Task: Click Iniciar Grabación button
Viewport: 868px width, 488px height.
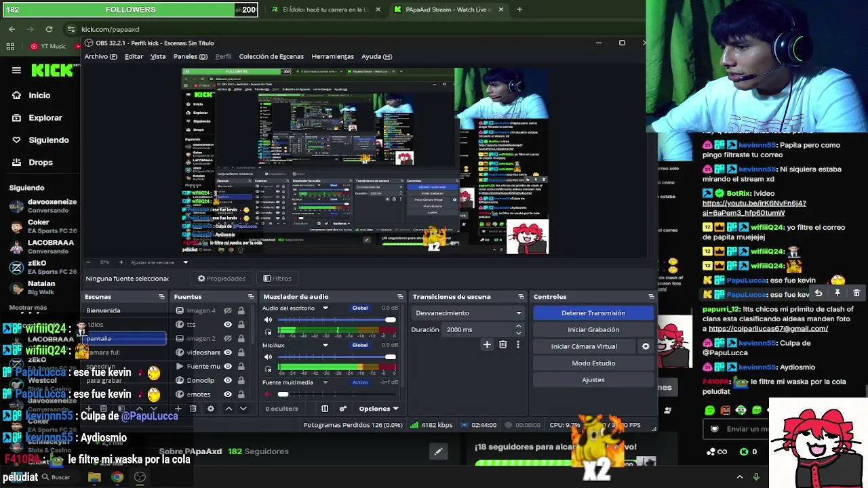Action: [x=593, y=329]
